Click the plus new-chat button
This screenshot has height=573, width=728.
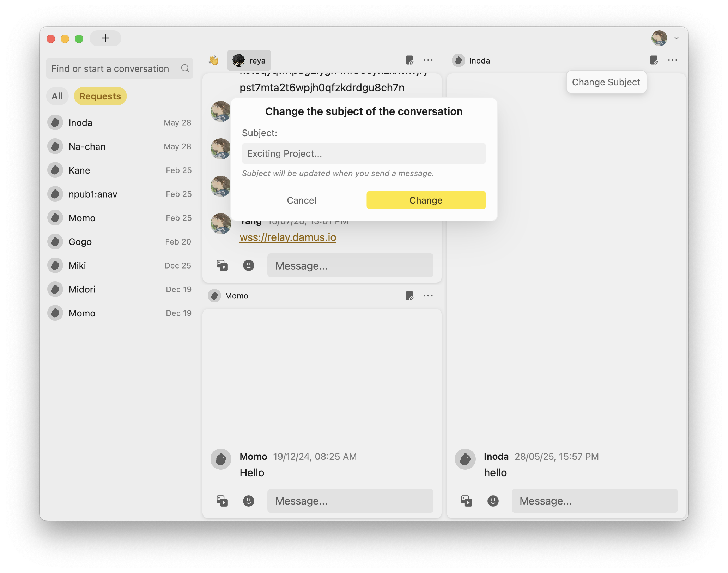click(105, 38)
